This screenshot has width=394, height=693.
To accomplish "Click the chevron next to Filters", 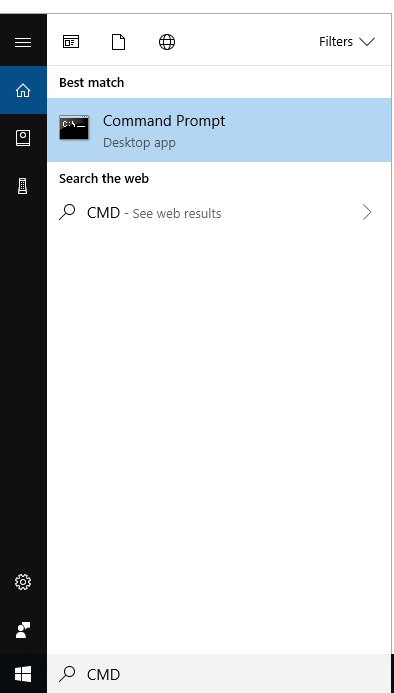I will point(367,42).
